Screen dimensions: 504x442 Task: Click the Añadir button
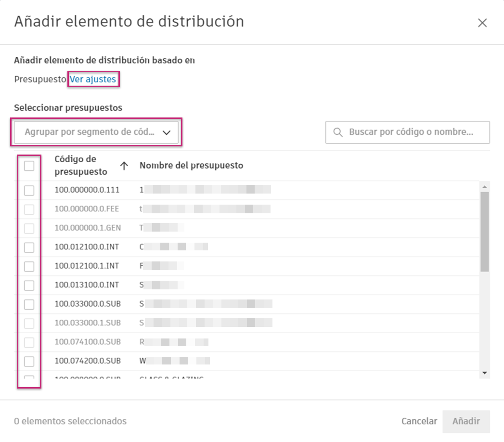pos(466,421)
